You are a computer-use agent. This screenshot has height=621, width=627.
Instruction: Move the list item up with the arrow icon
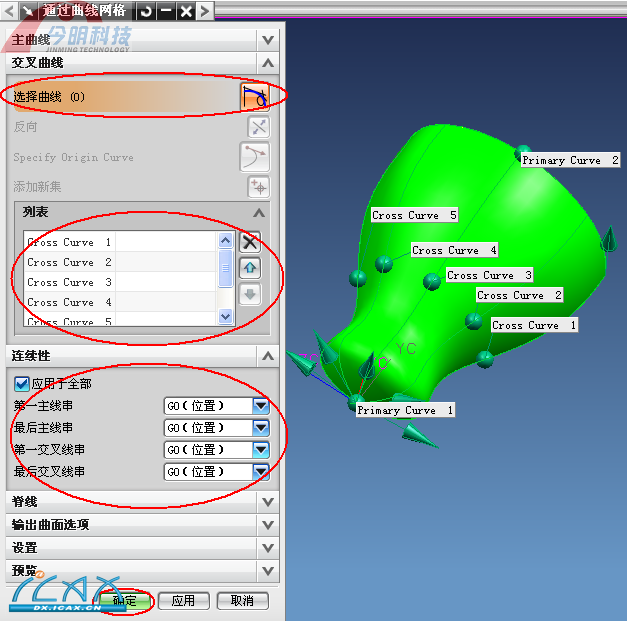coord(251,267)
